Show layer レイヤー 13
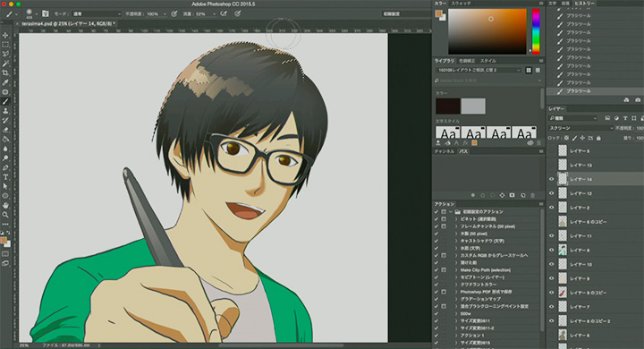644x349 pixels. coord(552,165)
